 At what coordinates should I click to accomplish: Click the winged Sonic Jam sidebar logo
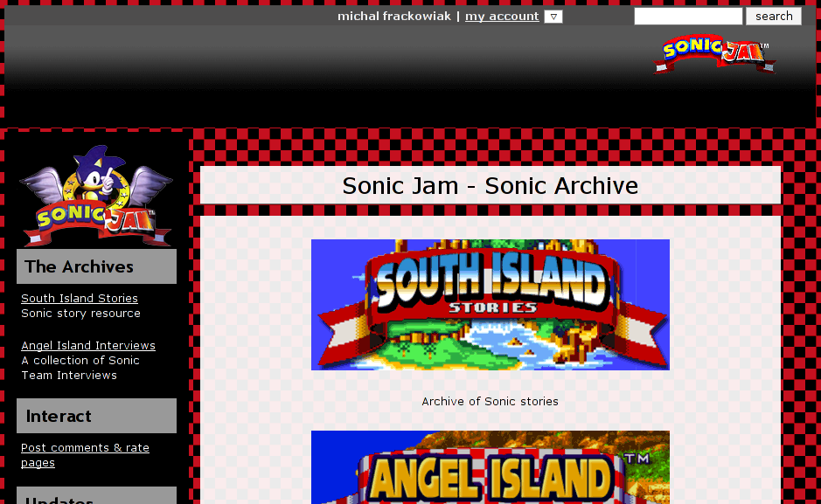(96, 196)
